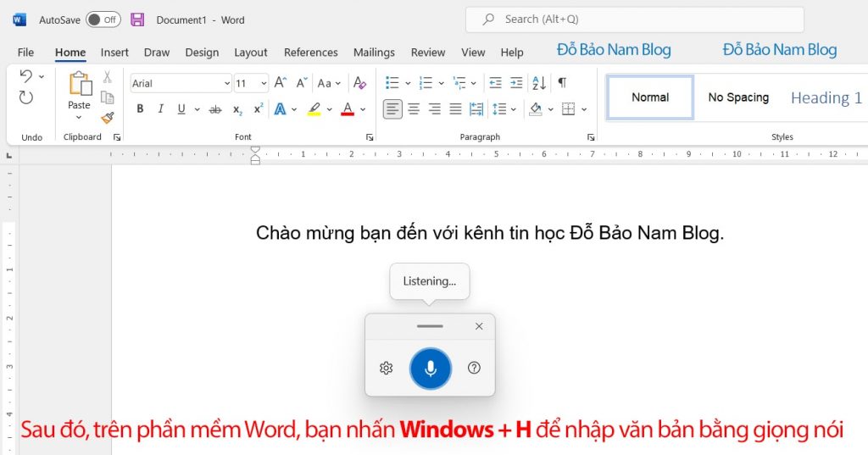Click the purple Save disk icon
The height and width of the screenshot is (455, 868).
(x=137, y=20)
